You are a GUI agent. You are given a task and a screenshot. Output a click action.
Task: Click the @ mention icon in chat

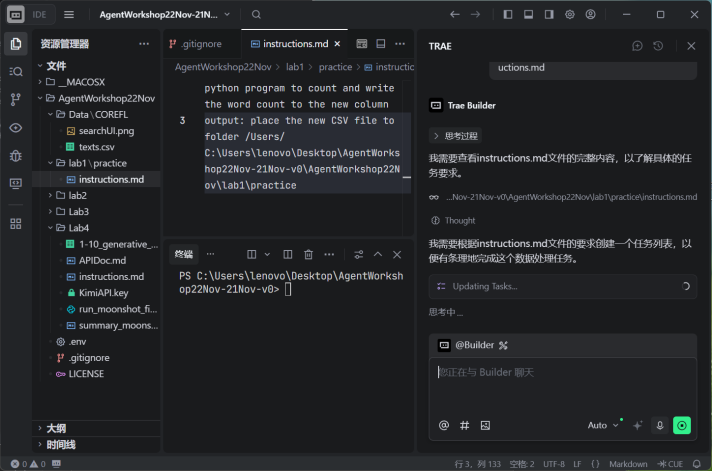[444, 425]
